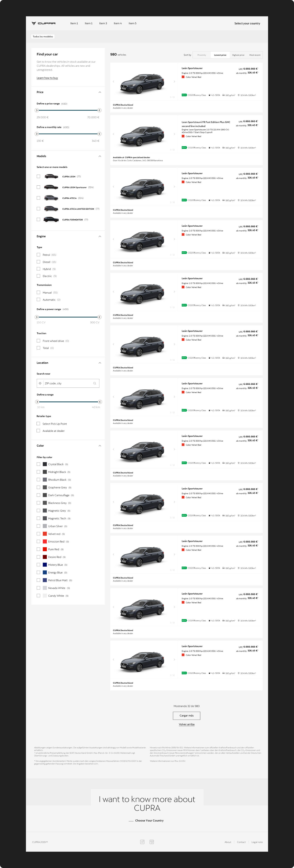Click the Cargar más button

[x=186, y=715]
